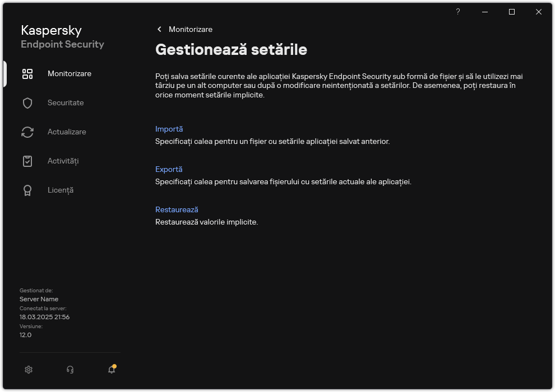
Task: Select the Monitorizare dashboard icon in sidebar
Action: [27, 73]
